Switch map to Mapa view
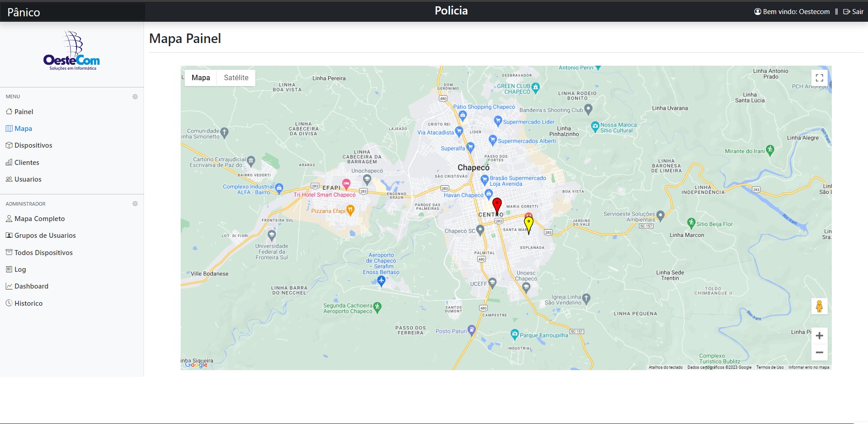 point(201,78)
